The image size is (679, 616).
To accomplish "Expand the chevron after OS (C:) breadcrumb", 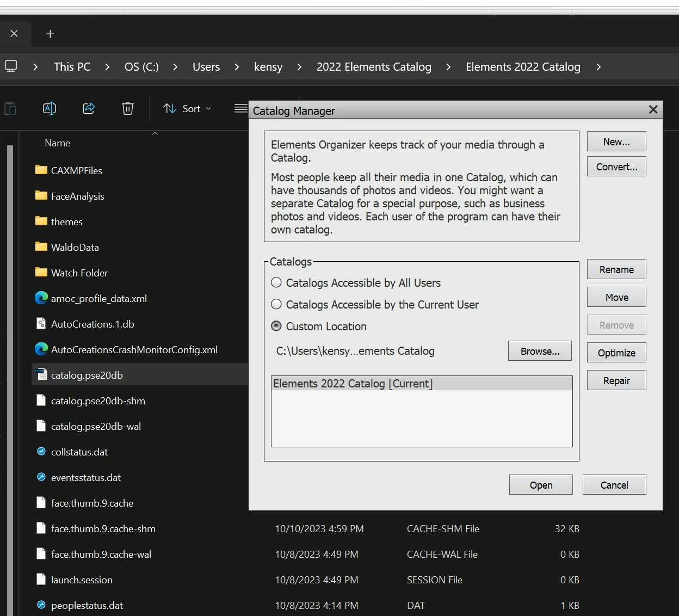I will click(175, 67).
